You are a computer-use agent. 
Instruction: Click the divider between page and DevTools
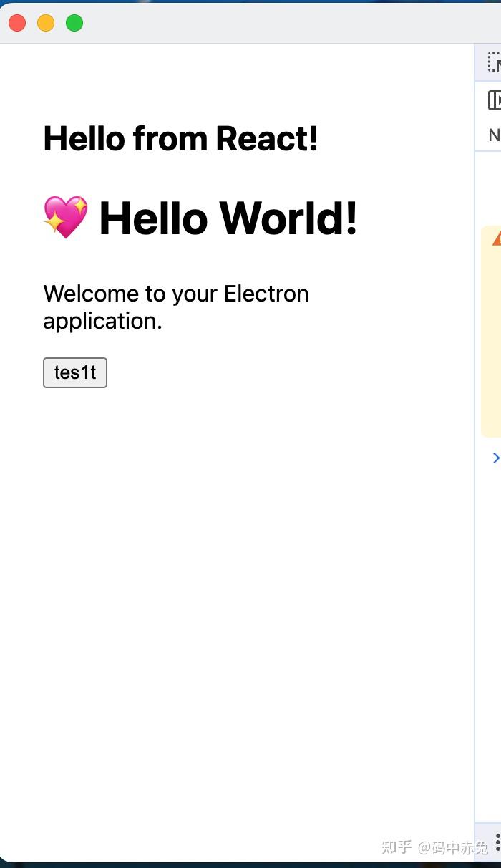(476, 430)
